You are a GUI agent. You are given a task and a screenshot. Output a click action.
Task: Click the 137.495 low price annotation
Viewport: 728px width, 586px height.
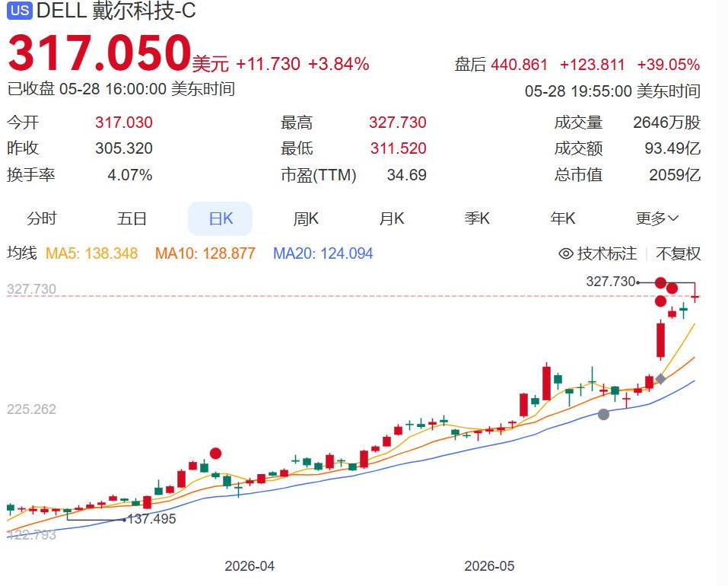[x=152, y=519]
